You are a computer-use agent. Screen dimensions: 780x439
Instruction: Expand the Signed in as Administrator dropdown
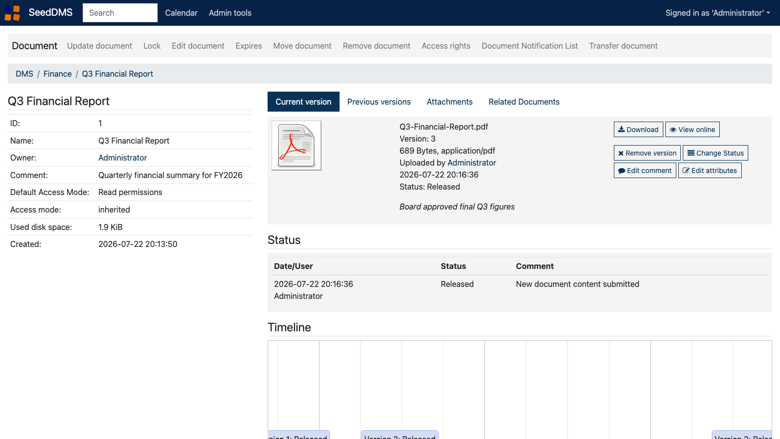717,13
